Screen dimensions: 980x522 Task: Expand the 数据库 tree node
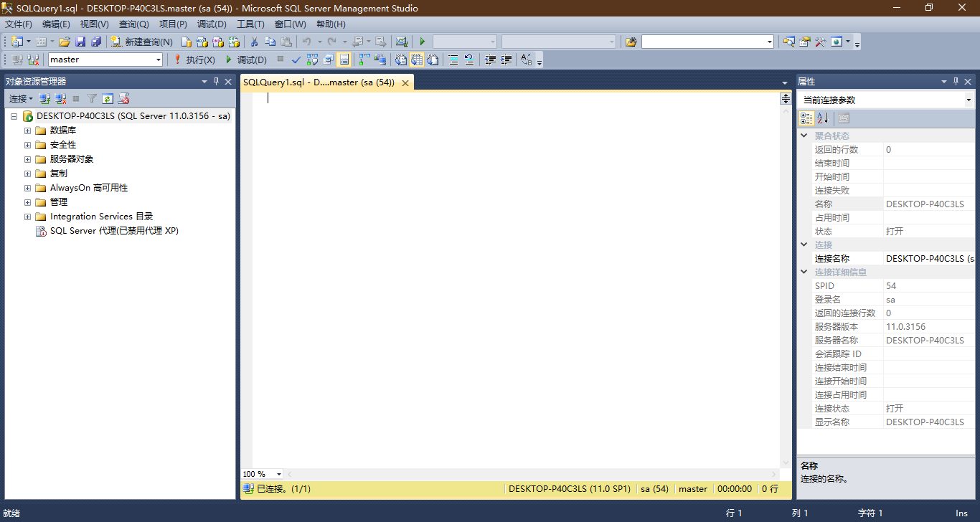tap(27, 130)
